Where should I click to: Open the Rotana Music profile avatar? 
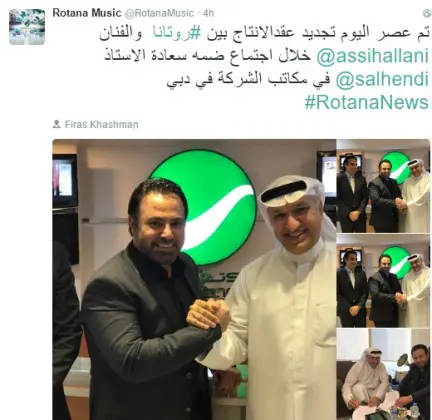click(x=27, y=27)
